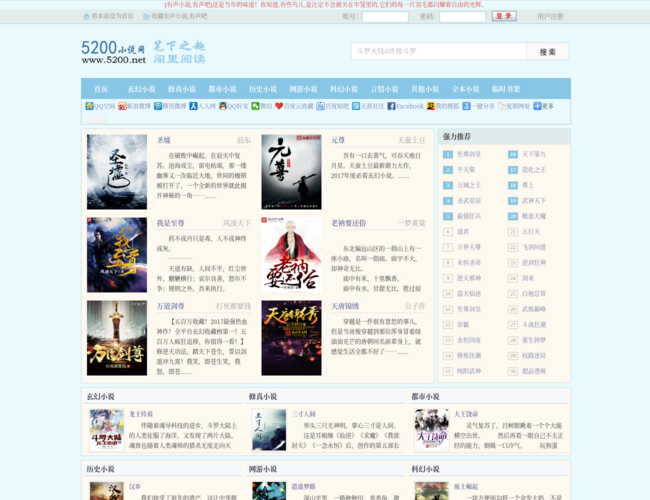Go to the 修真小说 category

pyautogui.click(x=182, y=89)
